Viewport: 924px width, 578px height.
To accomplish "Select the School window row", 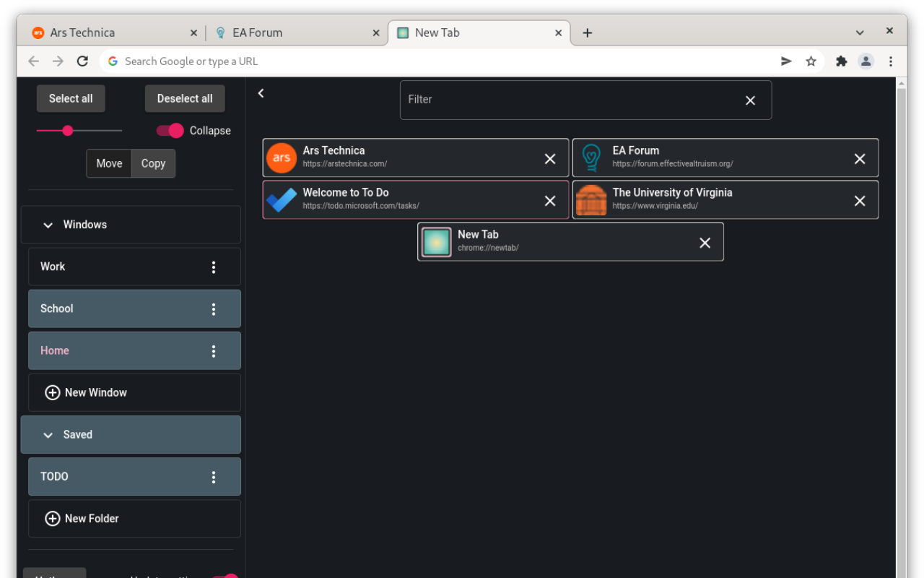I will click(134, 309).
